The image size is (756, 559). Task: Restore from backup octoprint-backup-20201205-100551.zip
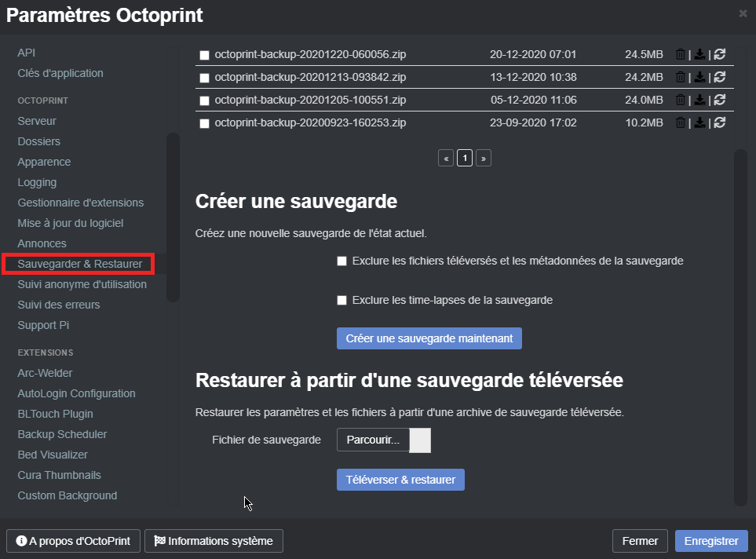pos(720,100)
